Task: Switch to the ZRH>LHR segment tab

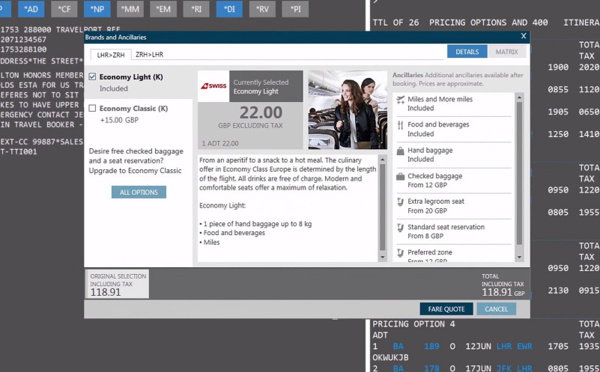Action: 149,54
